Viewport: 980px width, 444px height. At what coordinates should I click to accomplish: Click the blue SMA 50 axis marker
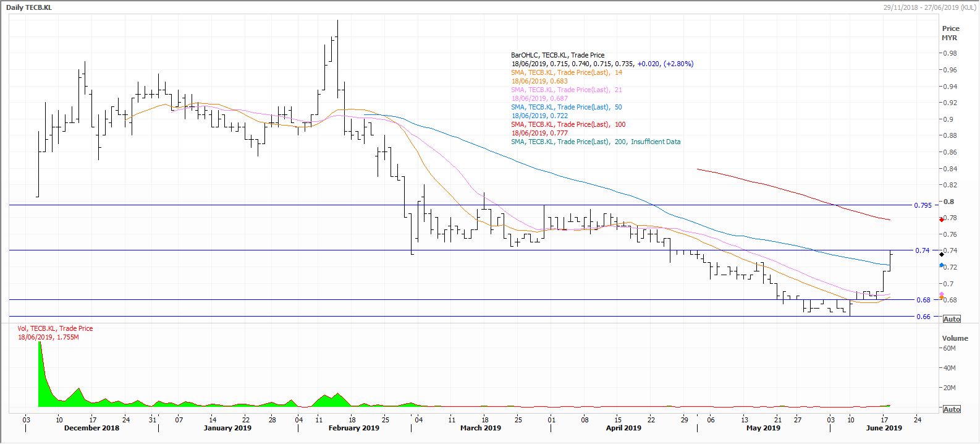tap(941, 265)
